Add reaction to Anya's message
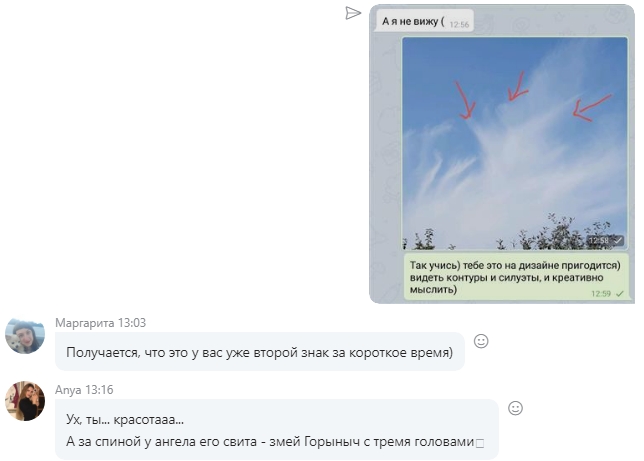This screenshot has width=644, height=461. click(515, 408)
